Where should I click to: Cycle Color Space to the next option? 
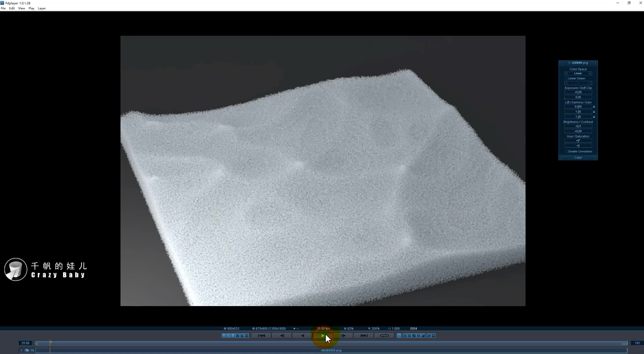[x=590, y=73]
